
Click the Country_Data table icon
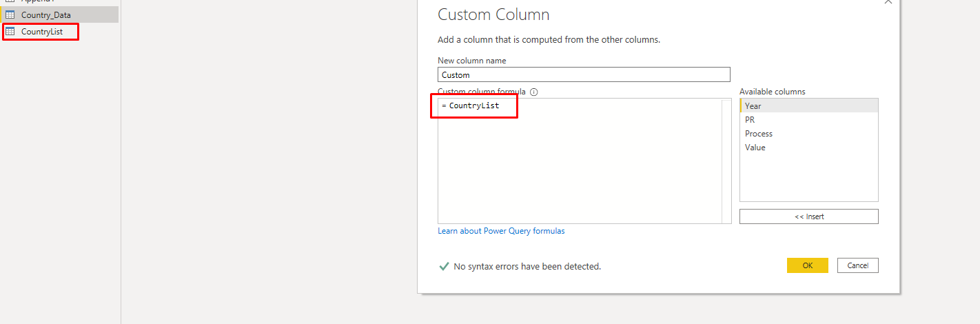coord(10,14)
